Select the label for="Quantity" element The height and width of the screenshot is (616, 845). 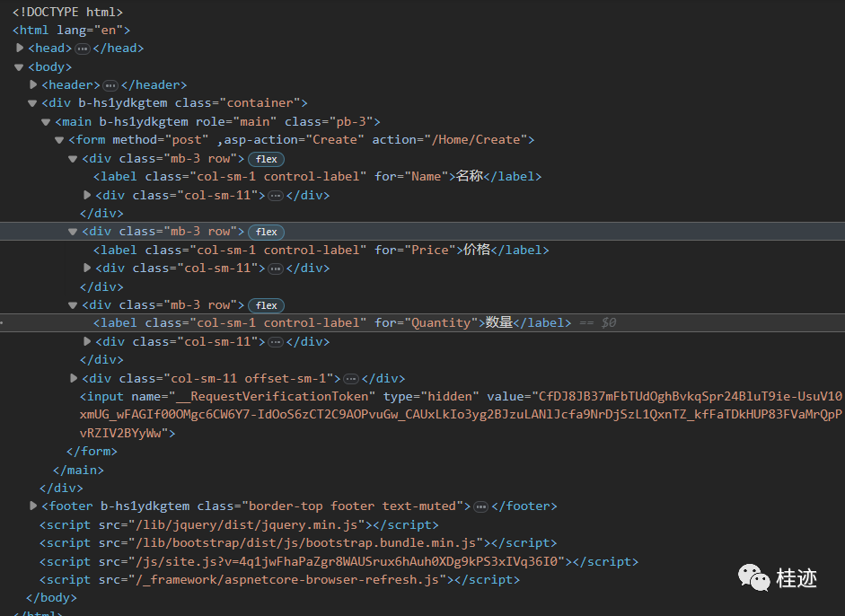(x=332, y=323)
